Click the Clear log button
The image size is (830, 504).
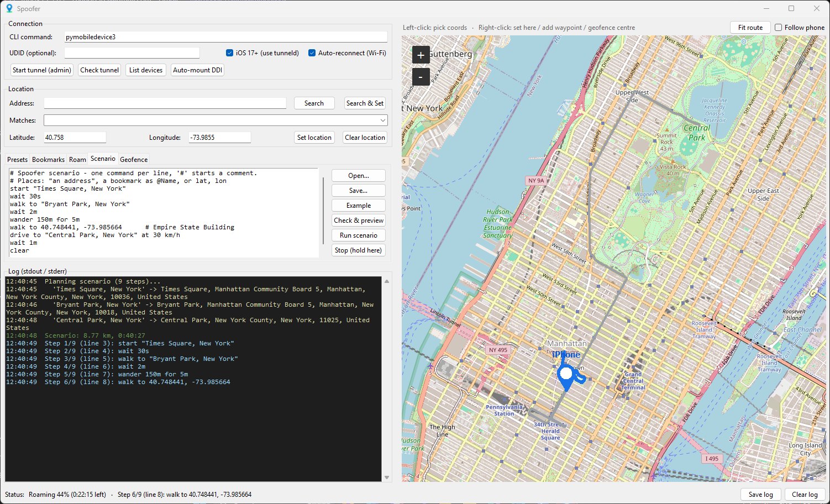[805, 495]
